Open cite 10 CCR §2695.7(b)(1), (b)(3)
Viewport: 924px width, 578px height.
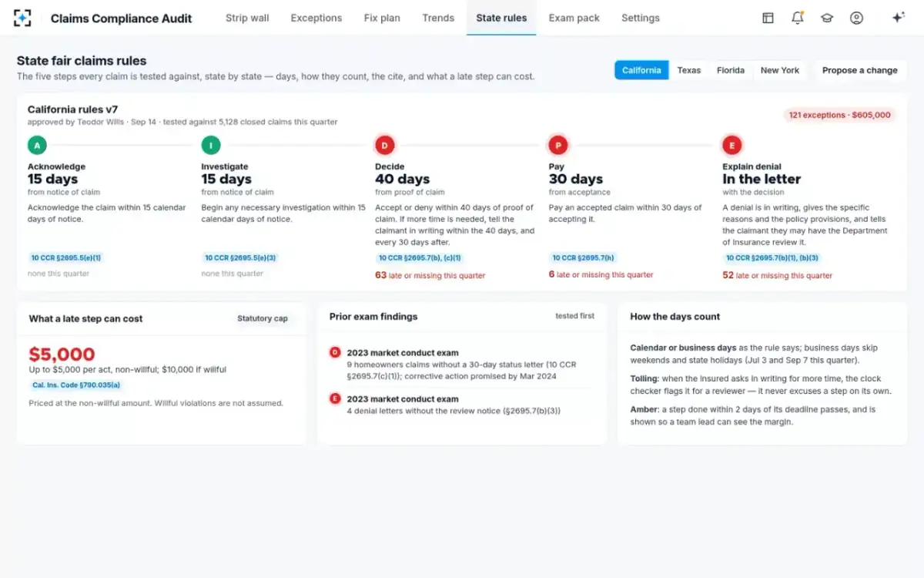click(772, 258)
